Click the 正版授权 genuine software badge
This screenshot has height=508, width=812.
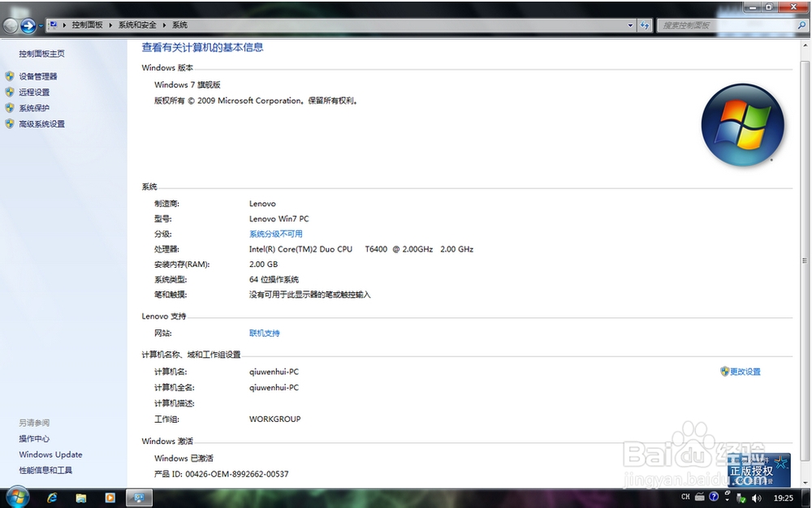758,470
